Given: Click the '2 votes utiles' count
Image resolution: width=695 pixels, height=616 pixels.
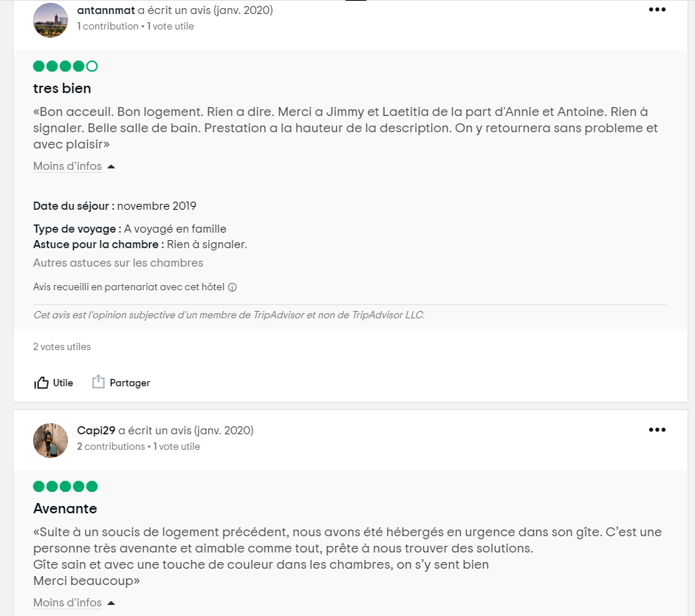Looking at the screenshot, I should tap(62, 346).
